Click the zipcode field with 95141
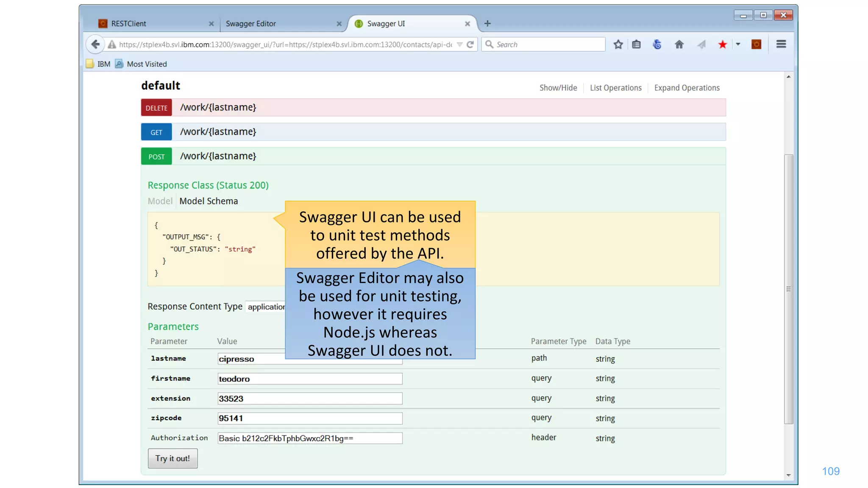This screenshot has height=488, width=868. coord(310,419)
